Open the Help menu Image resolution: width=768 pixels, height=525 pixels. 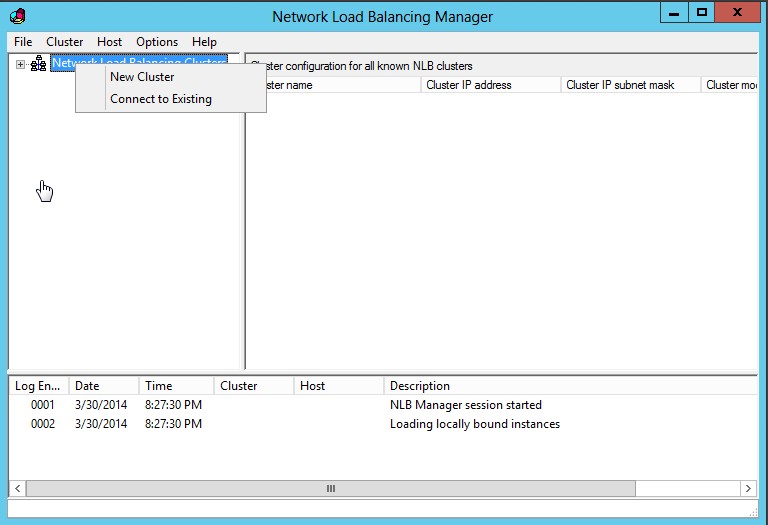(204, 42)
